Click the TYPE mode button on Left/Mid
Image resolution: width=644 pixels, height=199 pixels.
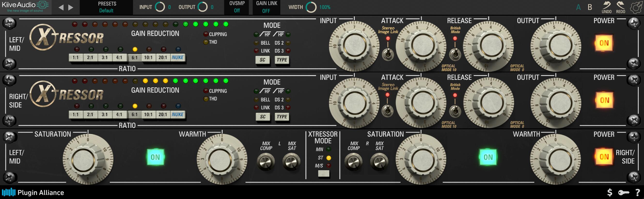[x=282, y=60]
